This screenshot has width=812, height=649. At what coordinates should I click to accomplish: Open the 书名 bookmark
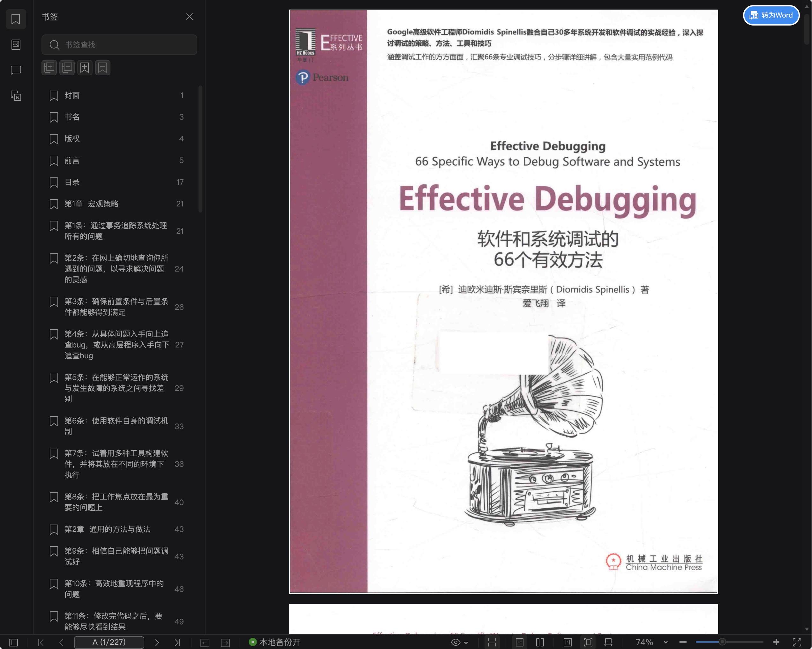[x=117, y=117]
